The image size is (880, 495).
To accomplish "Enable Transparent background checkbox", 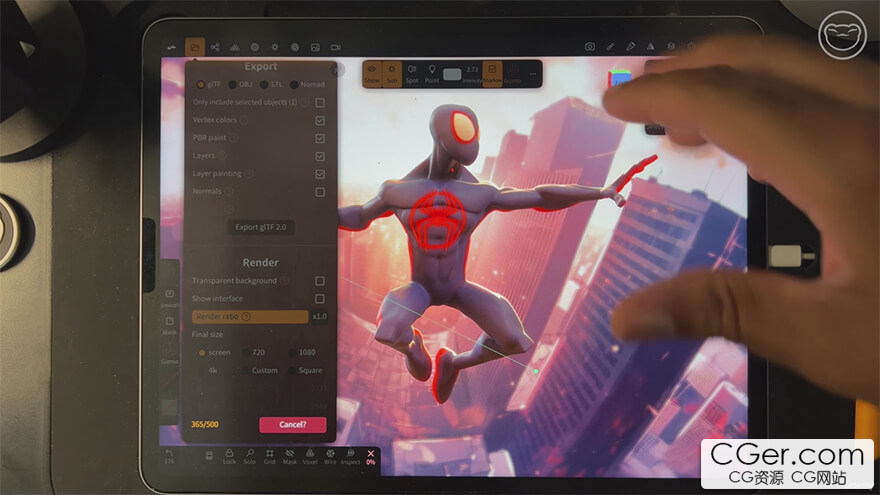I will coord(319,281).
